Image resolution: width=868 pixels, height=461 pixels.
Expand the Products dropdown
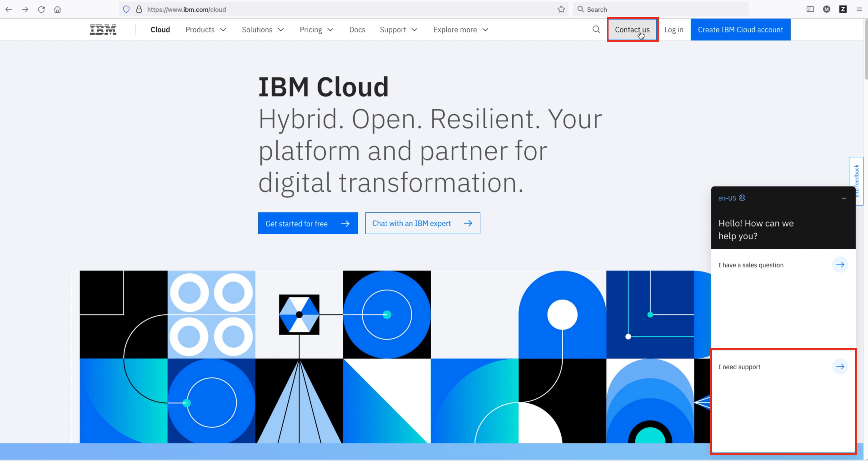206,30
